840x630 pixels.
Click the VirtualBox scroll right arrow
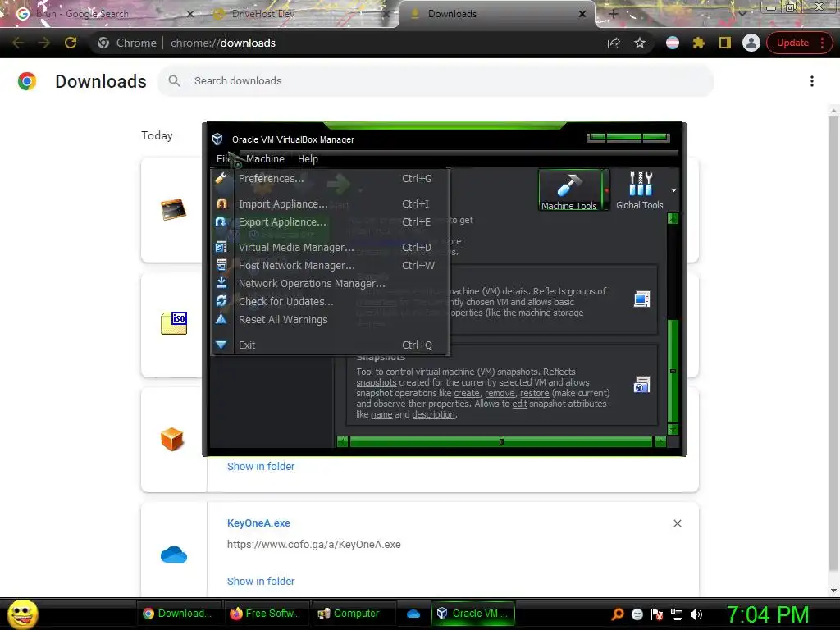point(660,442)
